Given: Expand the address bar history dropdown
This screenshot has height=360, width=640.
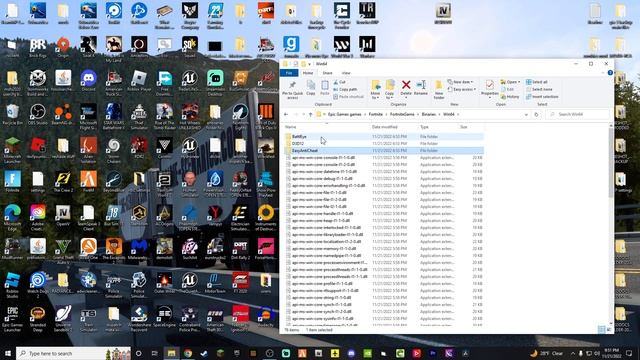Looking at the screenshot, I should pyautogui.click(x=526, y=114).
